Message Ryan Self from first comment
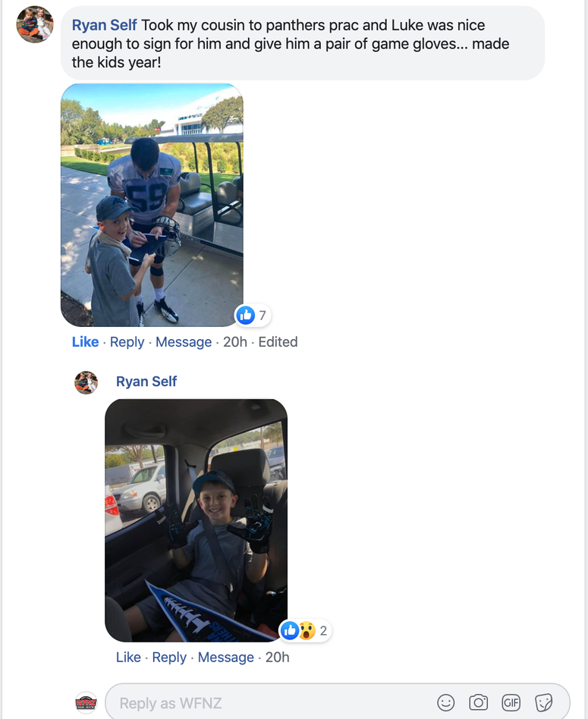 click(184, 342)
